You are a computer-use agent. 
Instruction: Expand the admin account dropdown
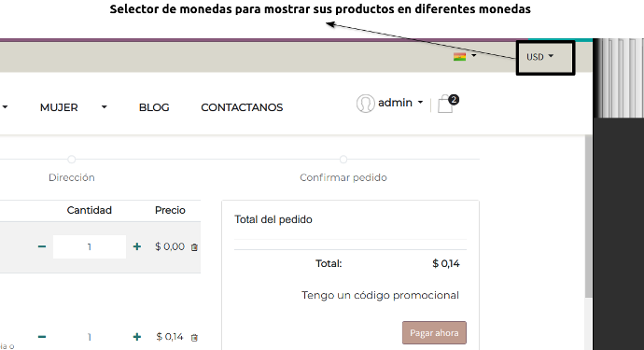(420, 103)
